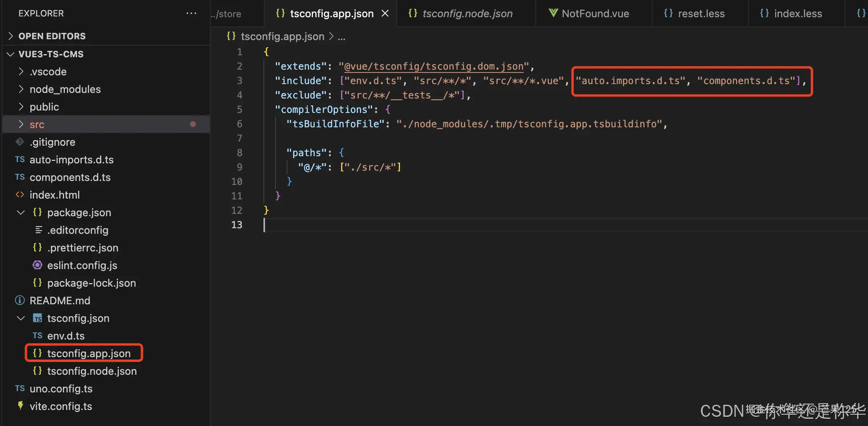Screen dimensions: 868x426
Task: Click the modified dot indicator on src folder
Action: point(193,124)
